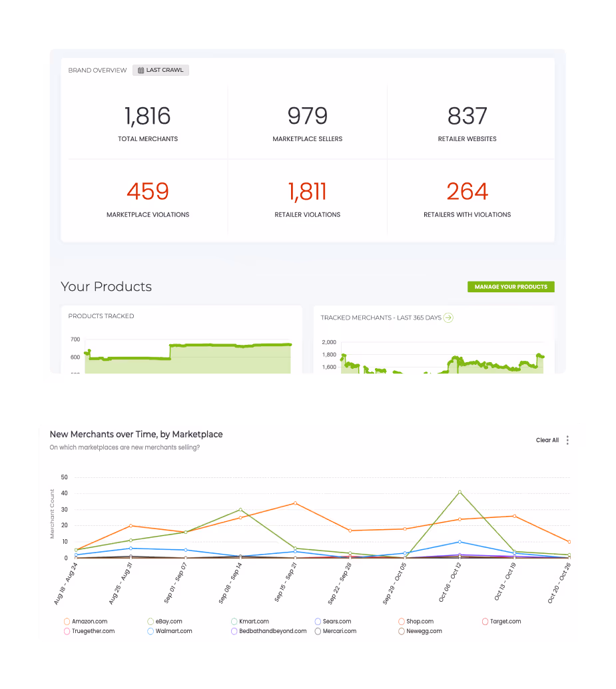This screenshot has height=689, width=616.
Task: Click the MANAGE YOUR PRODUCTS button
Action: (x=511, y=286)
